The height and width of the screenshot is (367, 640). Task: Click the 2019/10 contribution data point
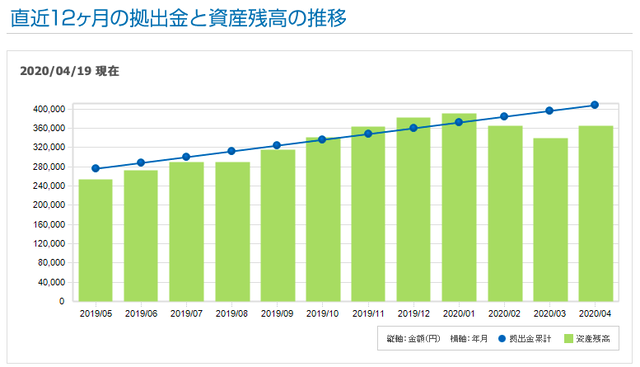point(322,140)
